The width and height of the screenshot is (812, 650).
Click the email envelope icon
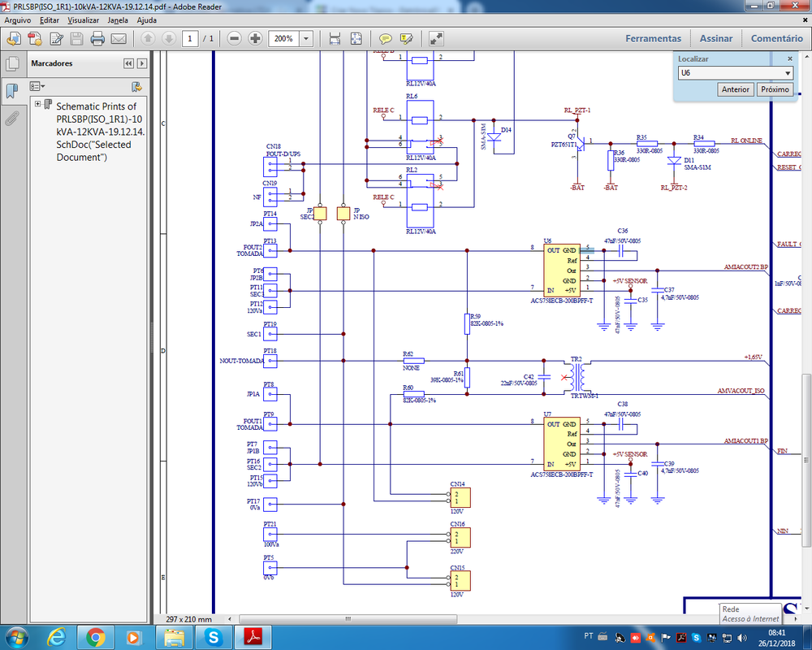coord(119,38)
